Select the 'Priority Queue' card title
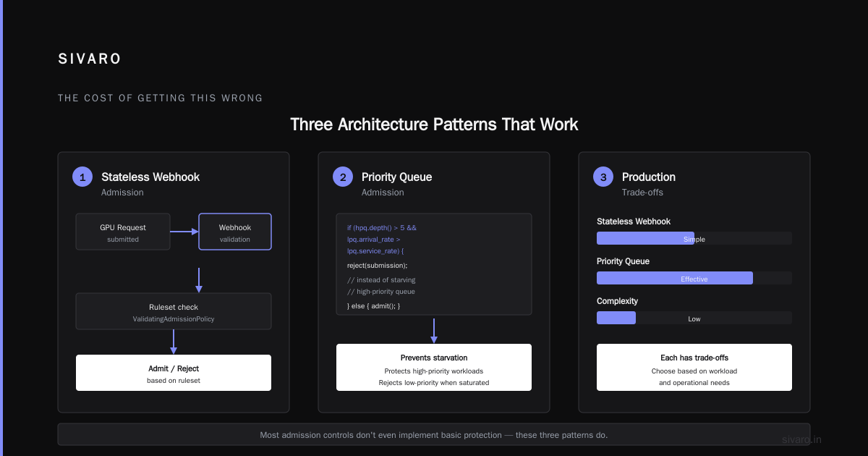This screenshot has height=456, width=868. pos(396,177)
